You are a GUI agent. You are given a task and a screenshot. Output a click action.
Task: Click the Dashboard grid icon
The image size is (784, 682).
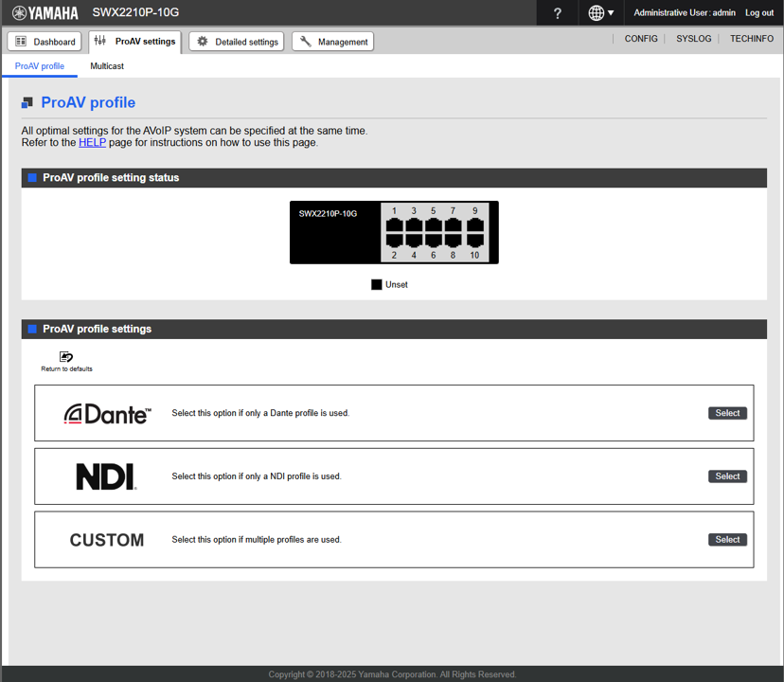coord(21,42)
